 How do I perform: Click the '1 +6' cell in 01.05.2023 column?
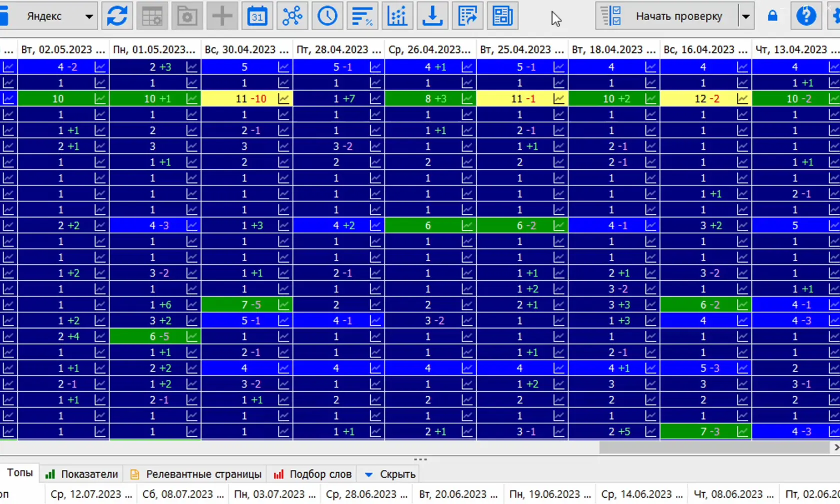click(155, 304)
